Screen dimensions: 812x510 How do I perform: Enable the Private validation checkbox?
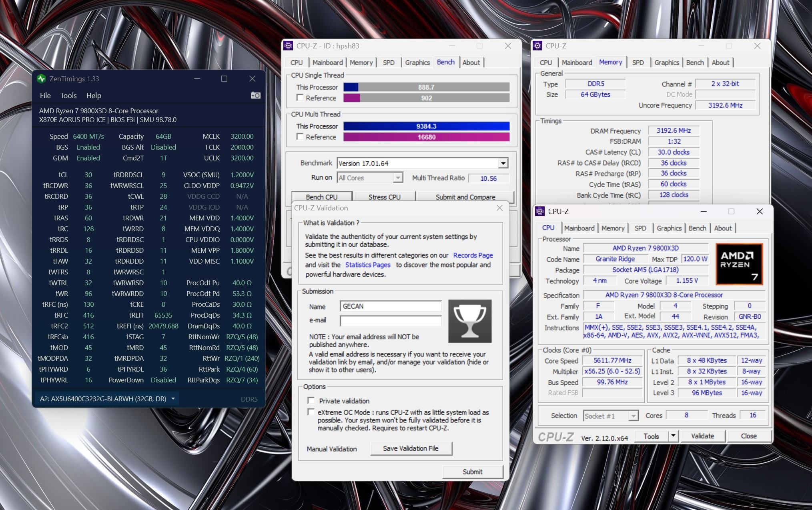[x=311, y=400]
